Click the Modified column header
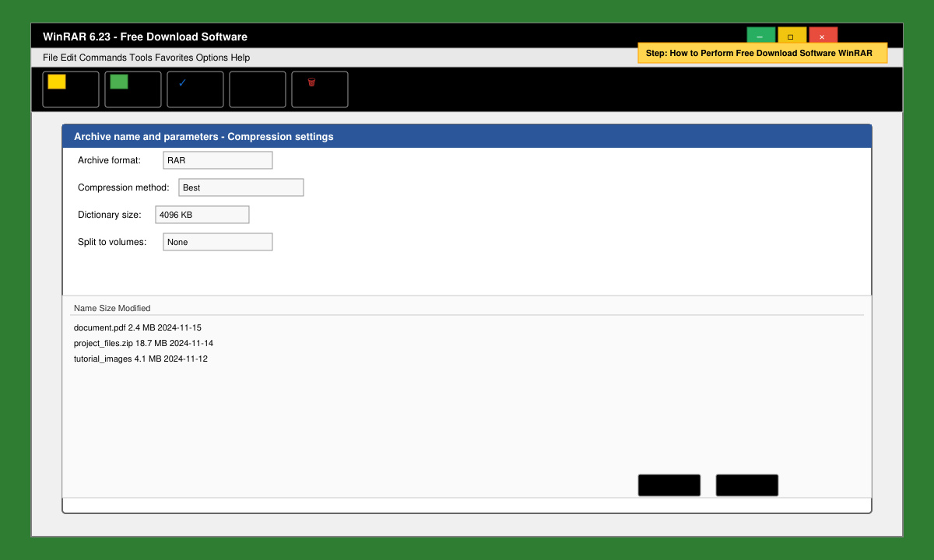The image size is (934, 560). [x=135, y=308]
